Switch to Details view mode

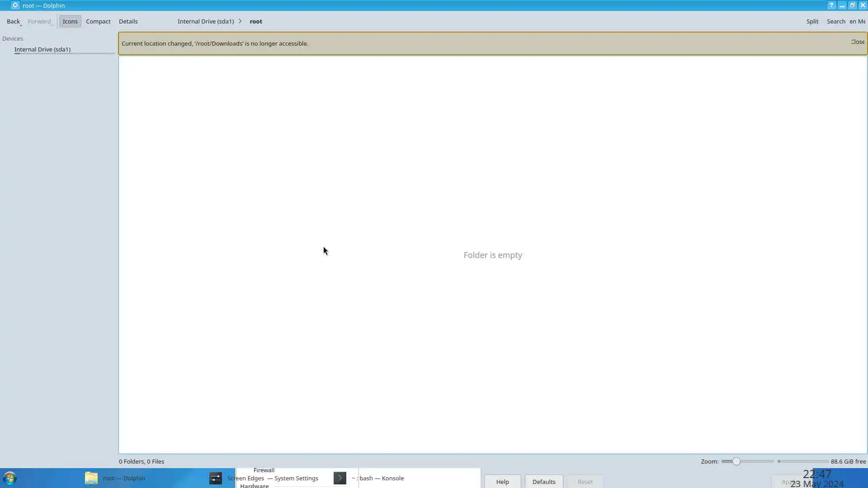tap(128, 21)
